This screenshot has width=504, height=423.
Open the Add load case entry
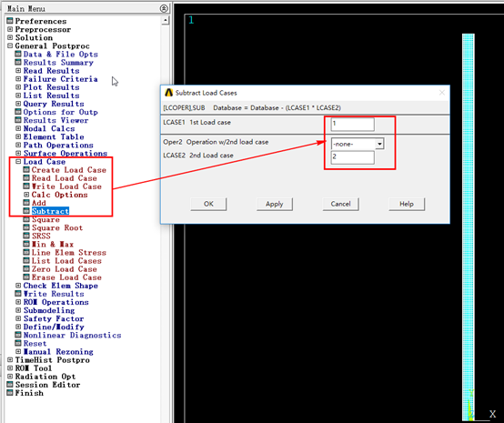(39, 203)
